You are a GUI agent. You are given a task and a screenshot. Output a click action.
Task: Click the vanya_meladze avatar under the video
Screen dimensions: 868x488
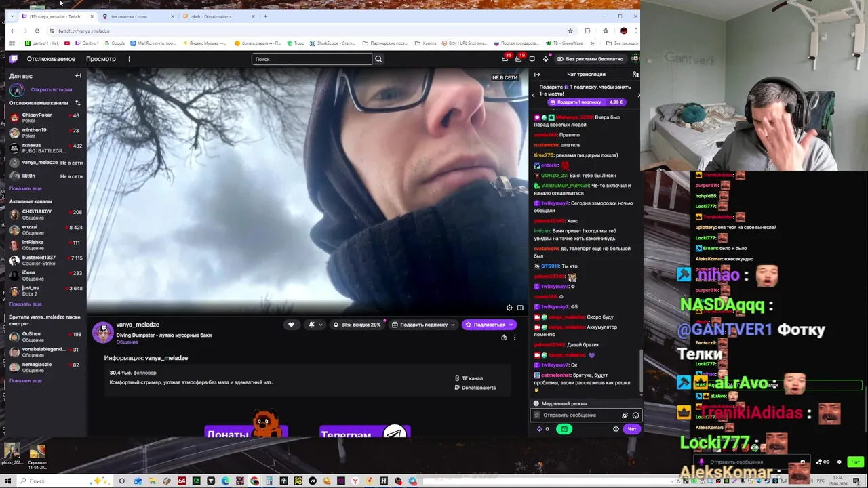103,332
